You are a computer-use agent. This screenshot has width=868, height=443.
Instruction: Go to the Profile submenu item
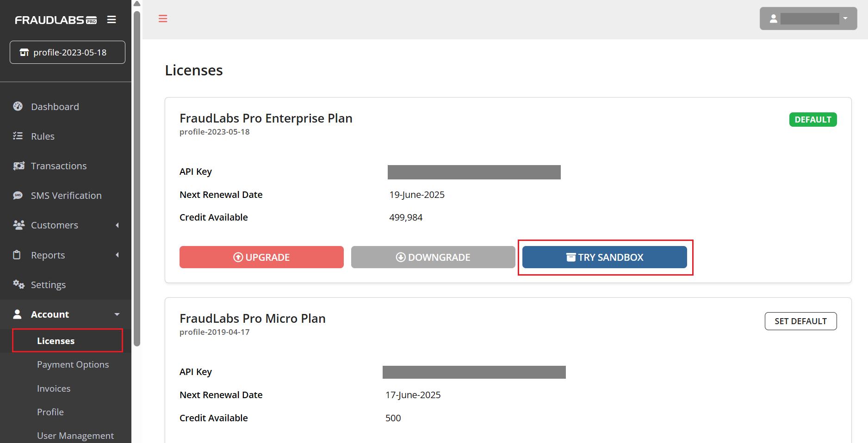coord(50,412)
